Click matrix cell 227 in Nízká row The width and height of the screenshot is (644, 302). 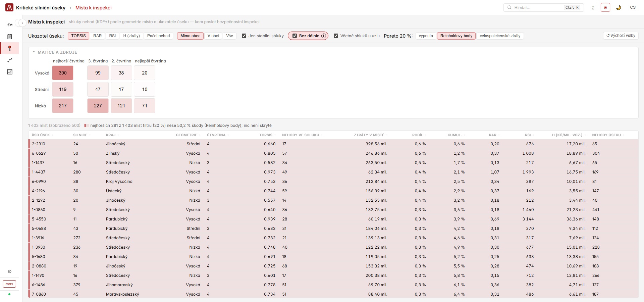pyautogui.click(x=98, y=106)
